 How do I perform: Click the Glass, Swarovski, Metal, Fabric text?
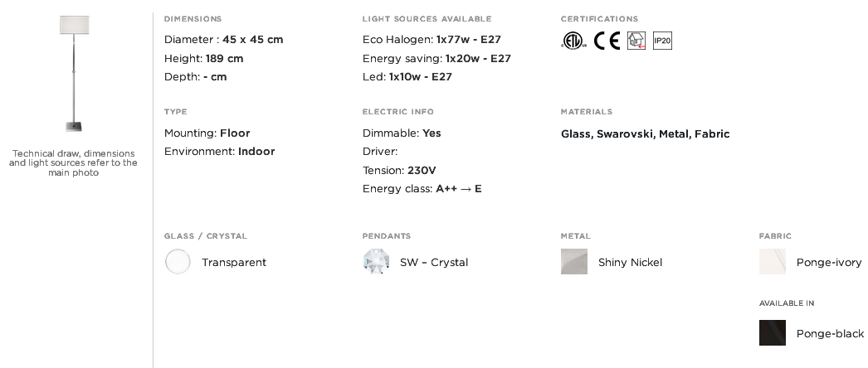point(645,133)
